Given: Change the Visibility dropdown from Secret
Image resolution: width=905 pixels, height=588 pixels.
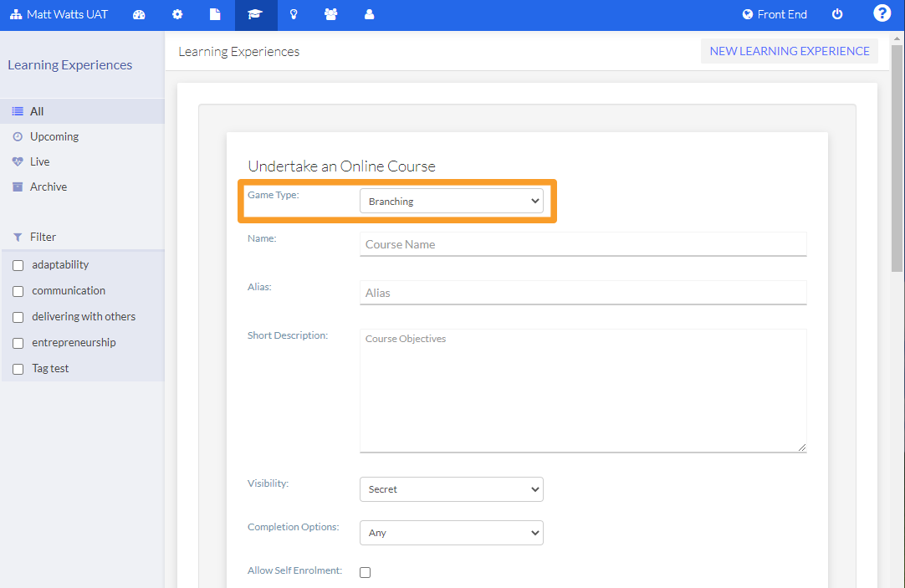Looking at the screenshot, I should pyautogui.click(x=451, y=488).
